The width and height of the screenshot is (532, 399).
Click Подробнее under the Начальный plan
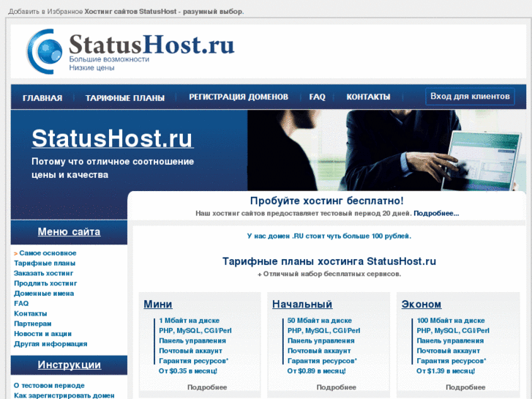(336, 387)
